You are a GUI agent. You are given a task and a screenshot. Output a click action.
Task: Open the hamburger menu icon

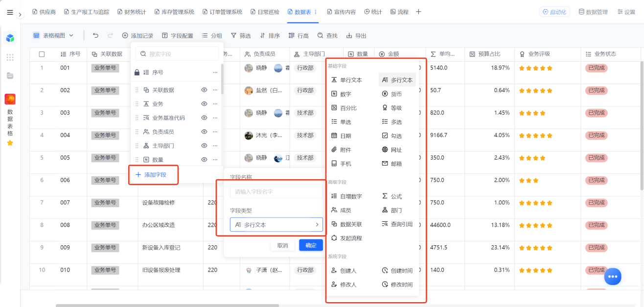tap(10, 12)
